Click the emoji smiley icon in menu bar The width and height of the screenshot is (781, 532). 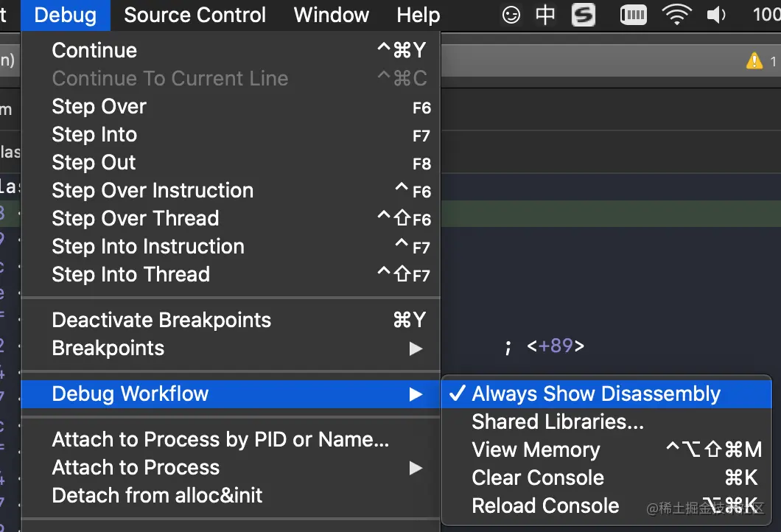511,15
